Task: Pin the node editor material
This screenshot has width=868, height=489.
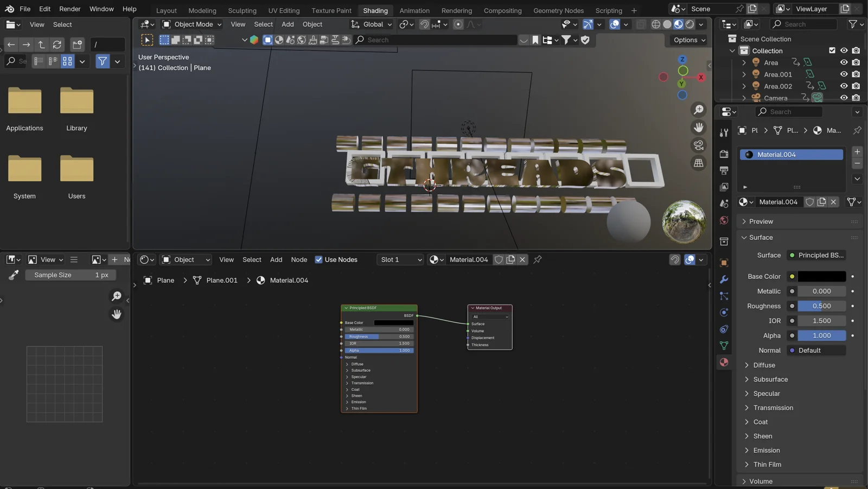Action: pyautogui.click(x=538, y=259)
